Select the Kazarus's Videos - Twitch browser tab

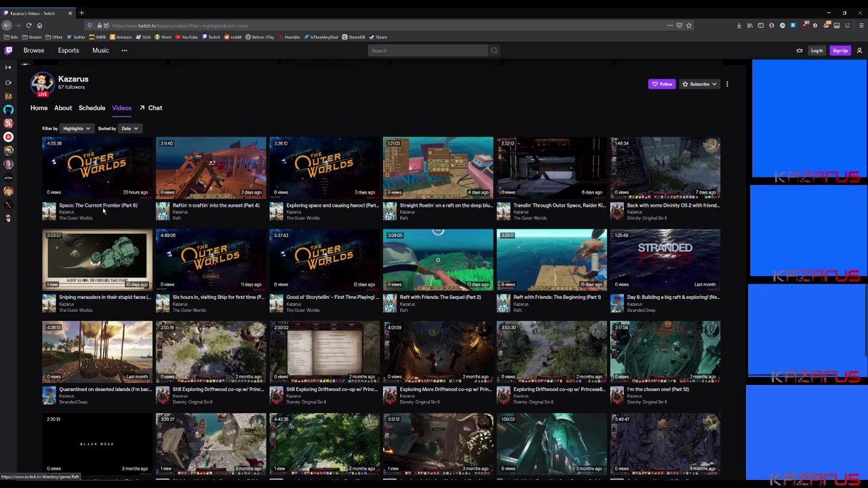[x=38, y=13]
